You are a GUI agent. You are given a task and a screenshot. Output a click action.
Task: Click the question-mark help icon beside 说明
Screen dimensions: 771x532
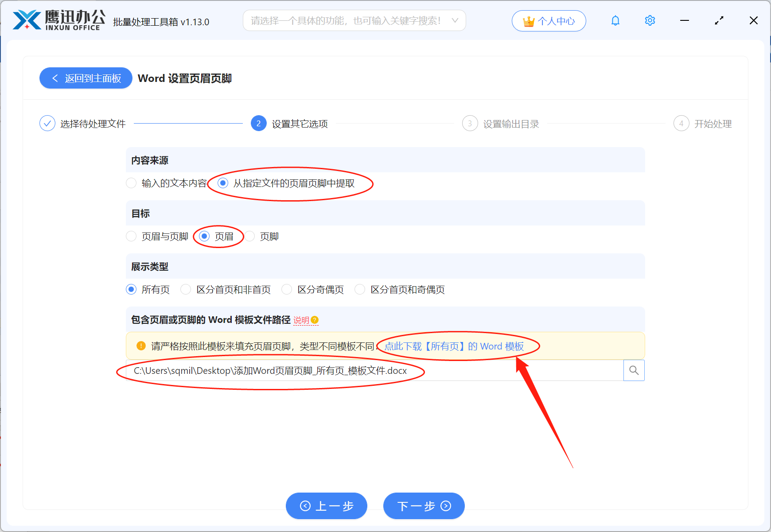pos(315,320)
